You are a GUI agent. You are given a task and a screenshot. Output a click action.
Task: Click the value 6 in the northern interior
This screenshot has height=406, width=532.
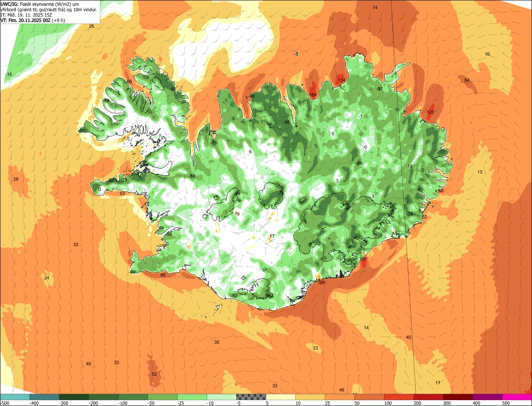[x=250, y=152]
